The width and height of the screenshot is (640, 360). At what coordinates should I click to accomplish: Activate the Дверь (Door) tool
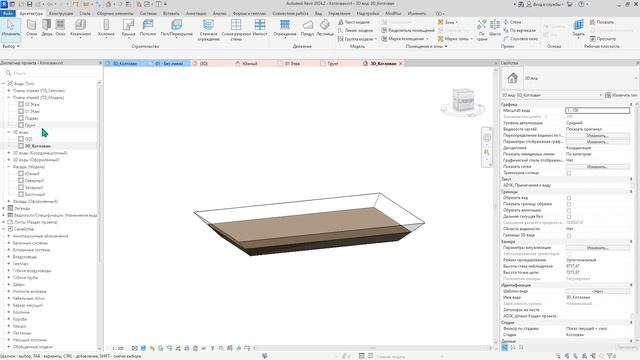tap(47, 28)
